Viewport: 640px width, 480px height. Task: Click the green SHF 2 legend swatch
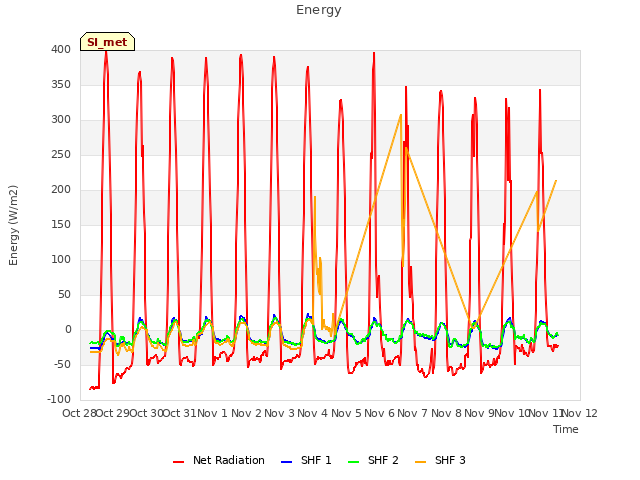tap(353, 462)
